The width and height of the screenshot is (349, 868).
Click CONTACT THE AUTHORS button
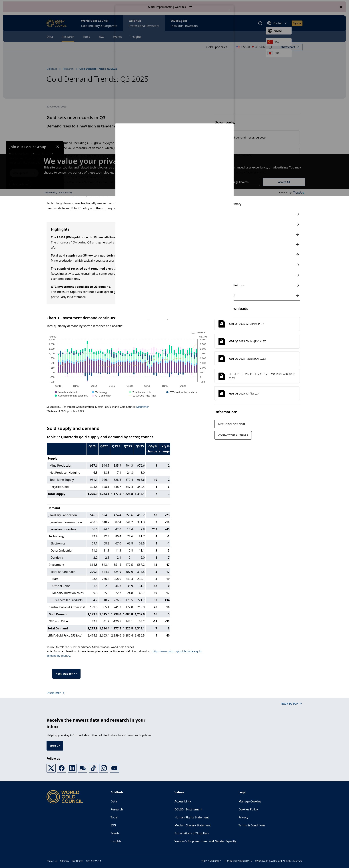tap(233, 435)
